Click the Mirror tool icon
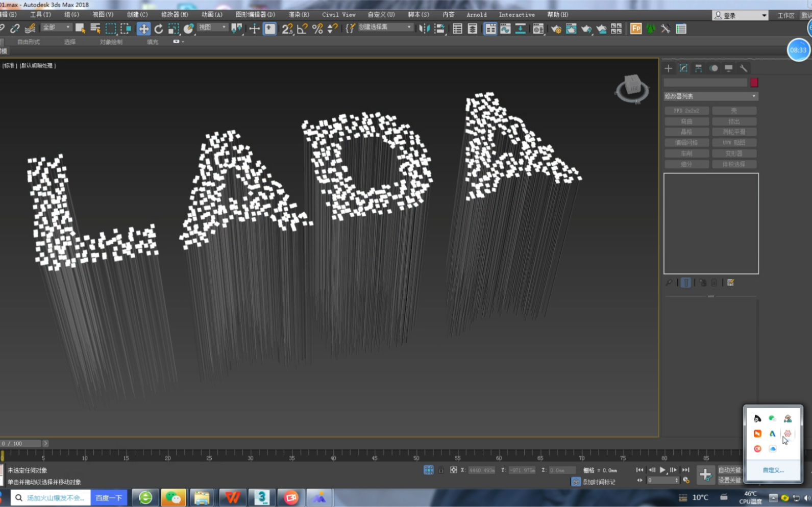Viewport: 812px width, 507px height. 424,29
